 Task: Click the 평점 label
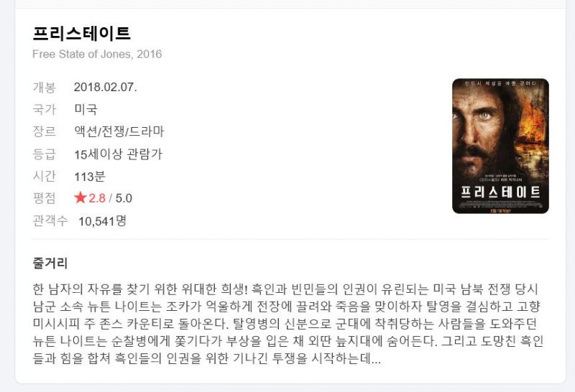click(45, 198)
